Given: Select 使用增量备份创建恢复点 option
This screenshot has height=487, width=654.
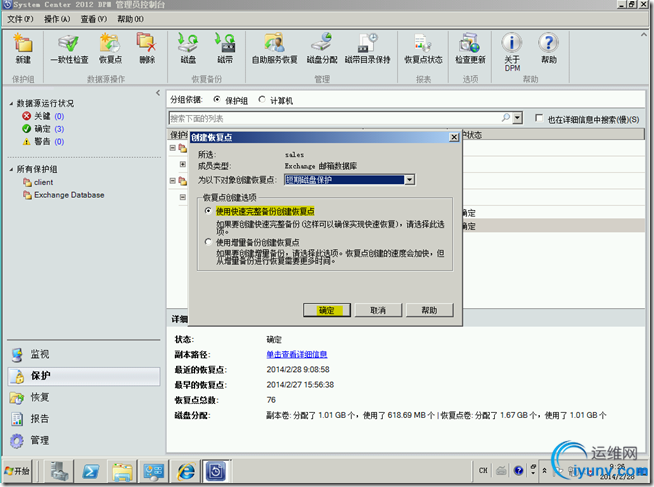Looking at the screenshot, I should pos(208,242).
